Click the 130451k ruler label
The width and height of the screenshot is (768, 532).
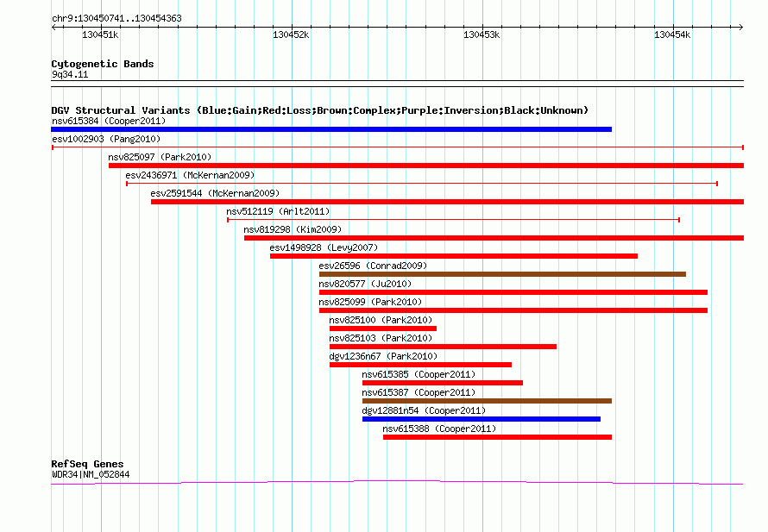pos(100,34)
